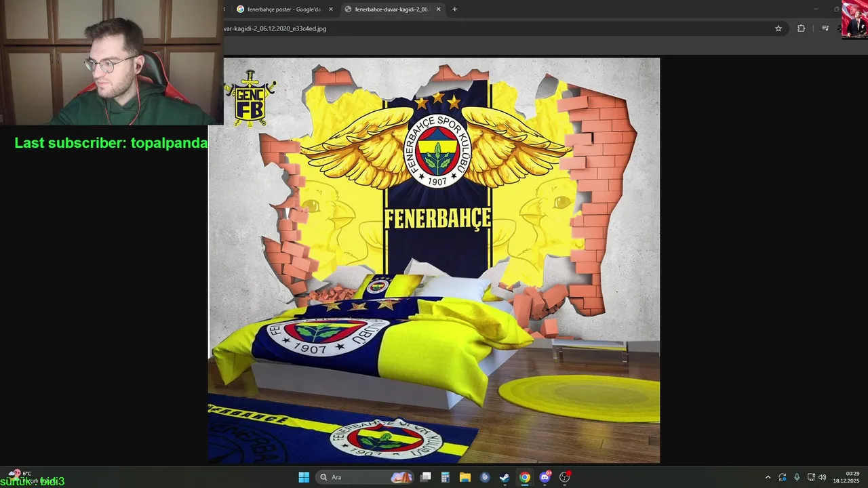The width and height of the screenshot is (868, 488).
Task: Click the microphone tray icon
Action: [797, 477]
